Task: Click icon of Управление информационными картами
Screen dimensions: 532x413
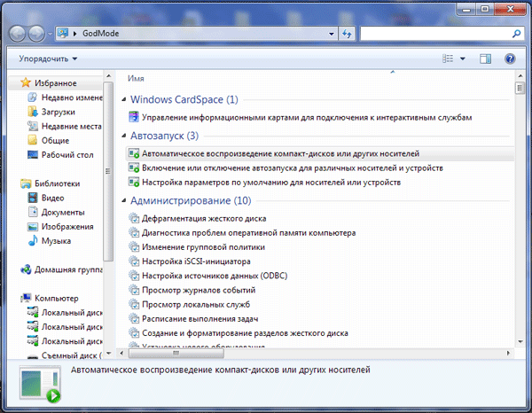Action: tap(134, 117)
